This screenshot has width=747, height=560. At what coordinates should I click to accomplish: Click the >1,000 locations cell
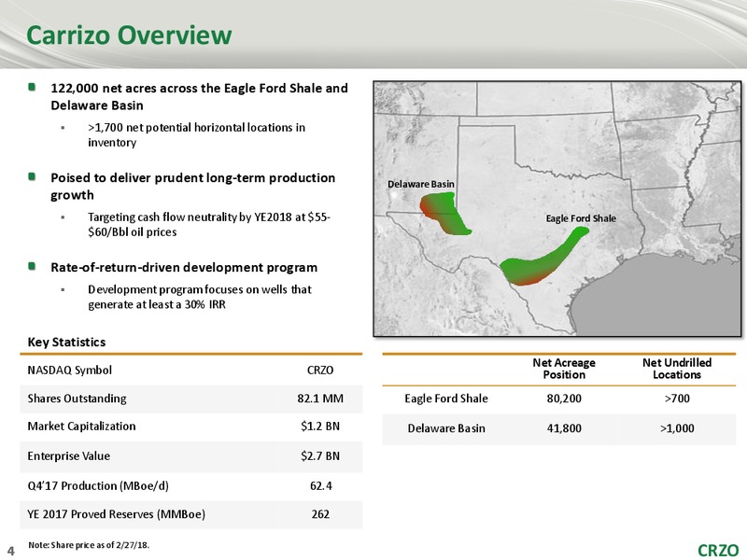[x=677, y=428]
